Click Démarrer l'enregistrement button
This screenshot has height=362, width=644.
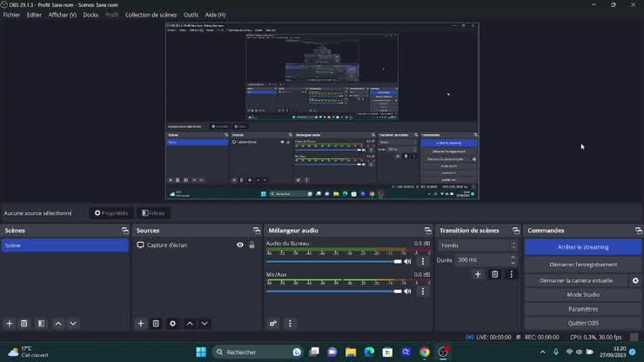pos(582,265)
